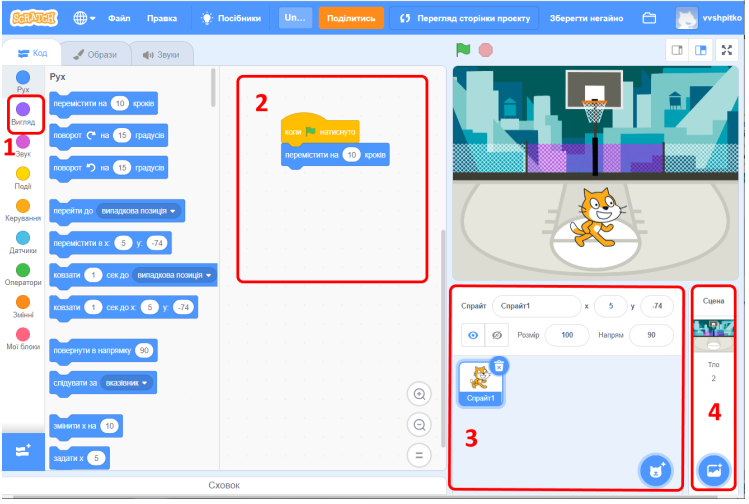Viewport: 749px width, 504px height.
Task: Click the add backdrop button
Action: point(713,469)
